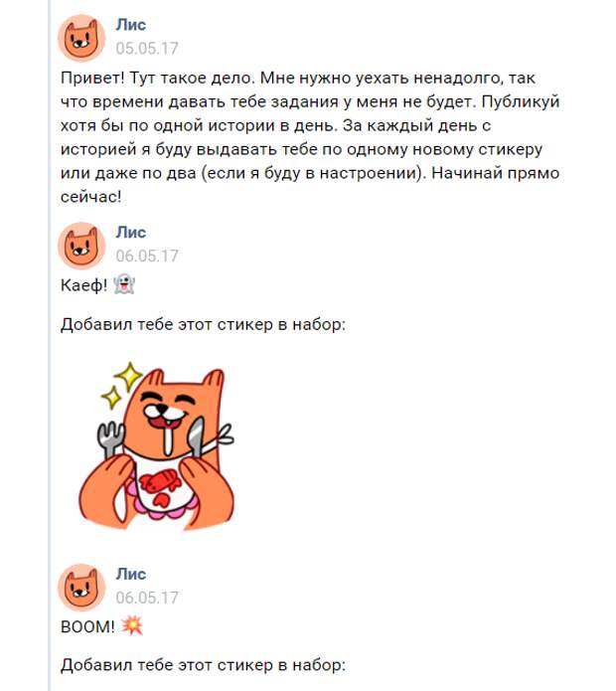Click the 06.05.17 date above BOOM!
Viewport: 616px width, 691px height.
(147, 598)
